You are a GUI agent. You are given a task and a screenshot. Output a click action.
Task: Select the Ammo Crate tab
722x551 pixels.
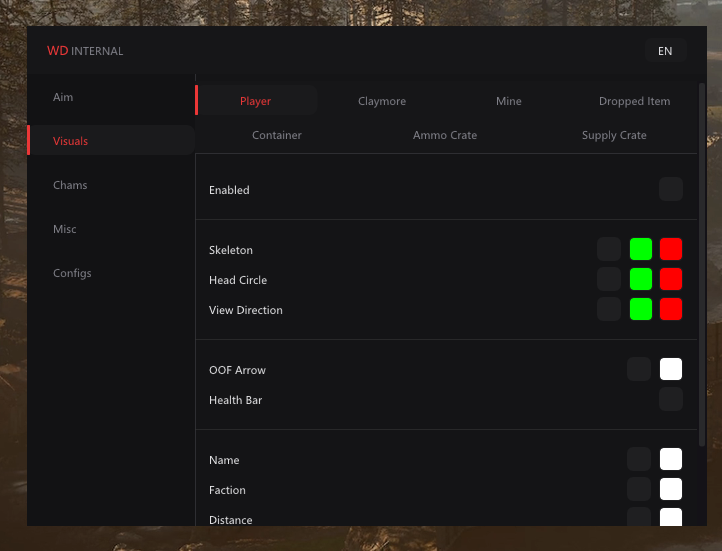[445, 135]
